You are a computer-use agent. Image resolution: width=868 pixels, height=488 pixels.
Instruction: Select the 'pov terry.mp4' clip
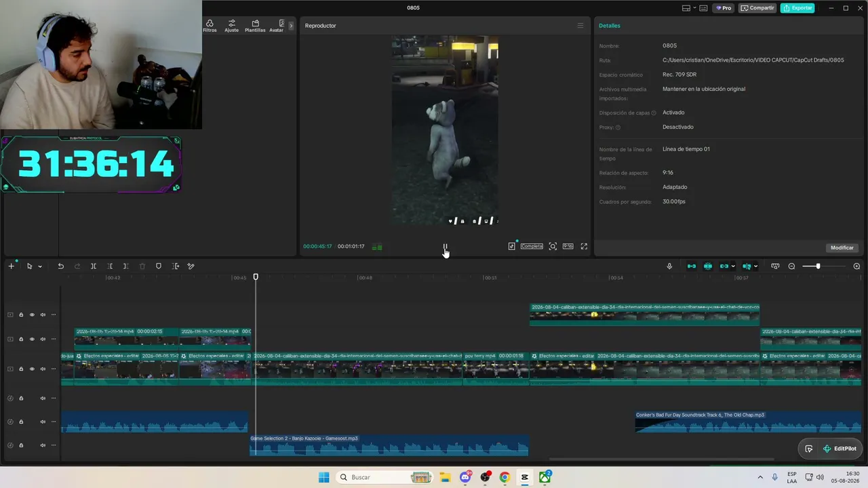[496, 368]
